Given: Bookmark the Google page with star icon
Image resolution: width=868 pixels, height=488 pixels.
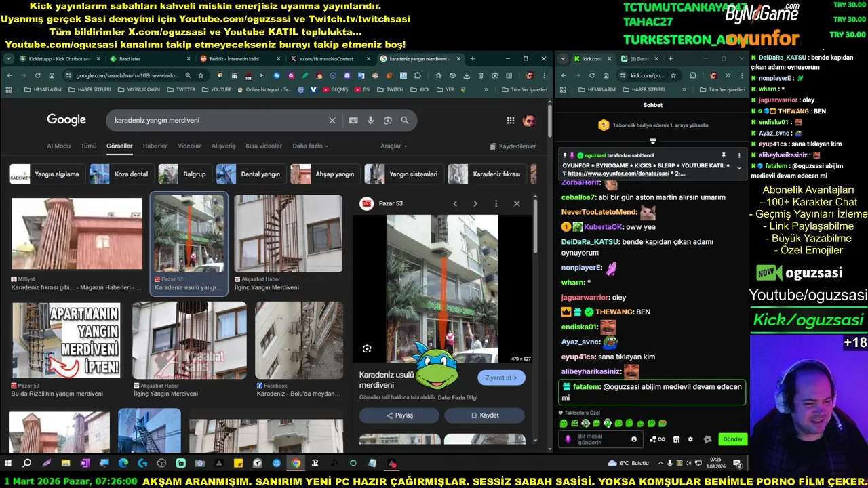Looking at the screenshot, I should click(201, 75).
